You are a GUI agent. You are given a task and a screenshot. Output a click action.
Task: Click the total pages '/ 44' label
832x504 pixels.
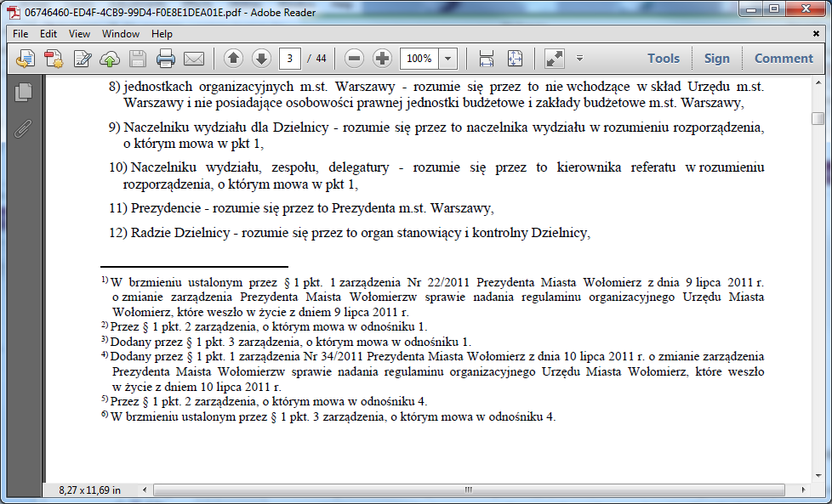pyautogui.click(x=316, y=59)
